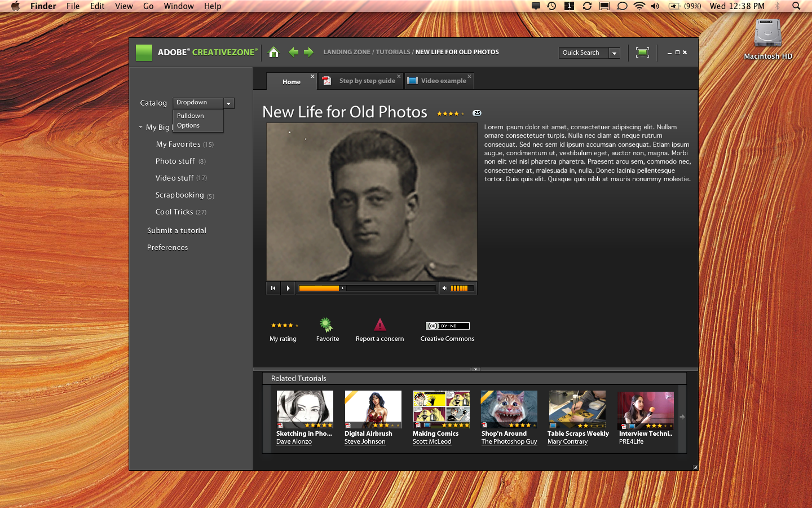Choose Options from the Catalog list

pyautogui.click(x=188, y=125)
